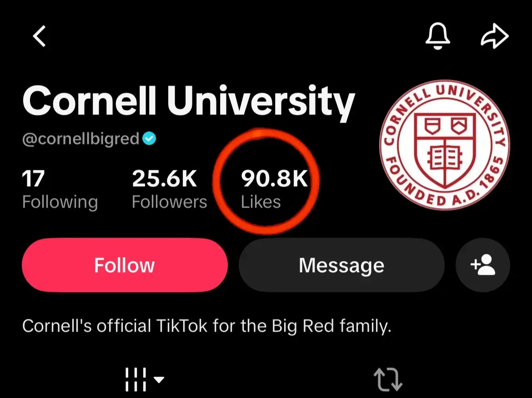532x398 pixels.
Task: Copy the @cornellbigred username handle
Action: coord(81,138)
